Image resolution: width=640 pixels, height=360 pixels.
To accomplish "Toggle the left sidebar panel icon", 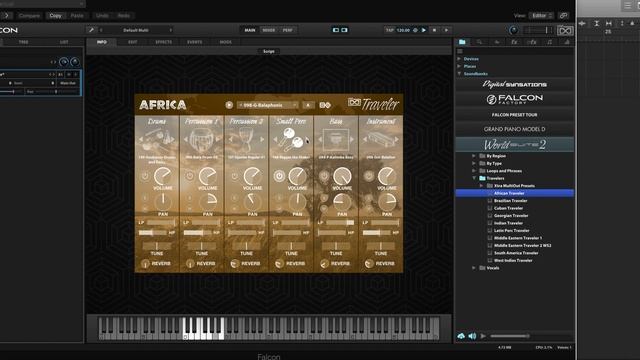I will 336,30.
